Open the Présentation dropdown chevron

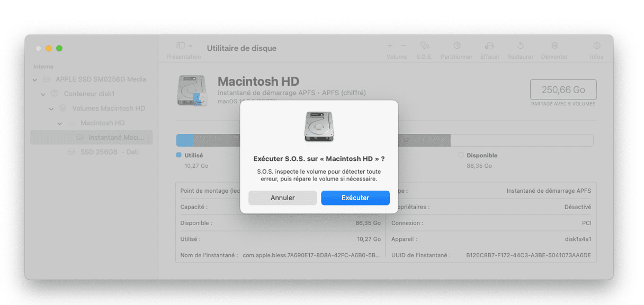[191, 46]
